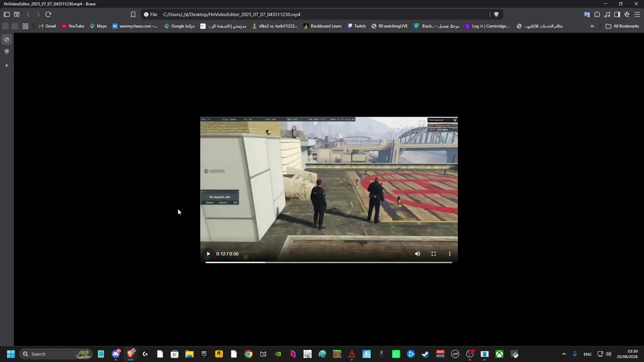Open the Windows Start menu

point(11,354)
